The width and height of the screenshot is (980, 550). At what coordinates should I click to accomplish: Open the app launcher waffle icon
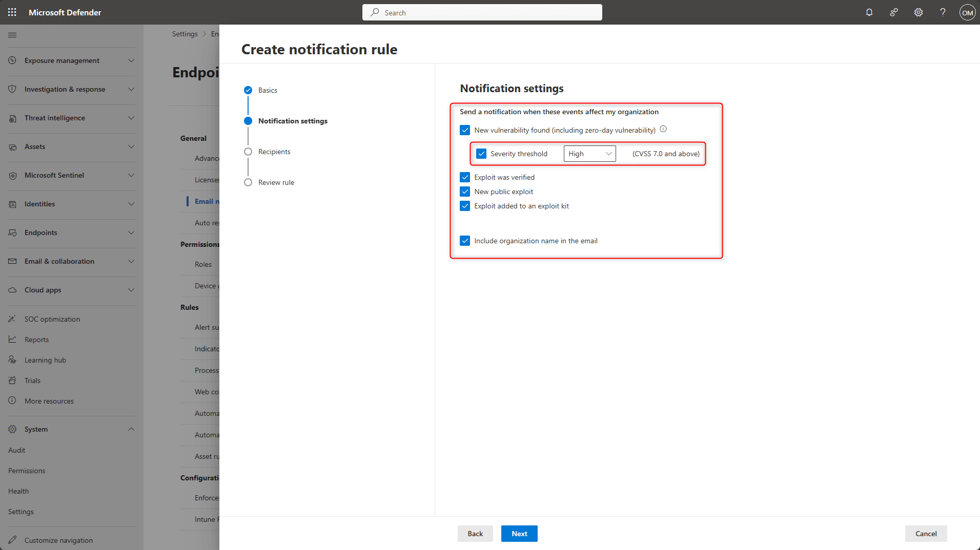tap(12, 12)
